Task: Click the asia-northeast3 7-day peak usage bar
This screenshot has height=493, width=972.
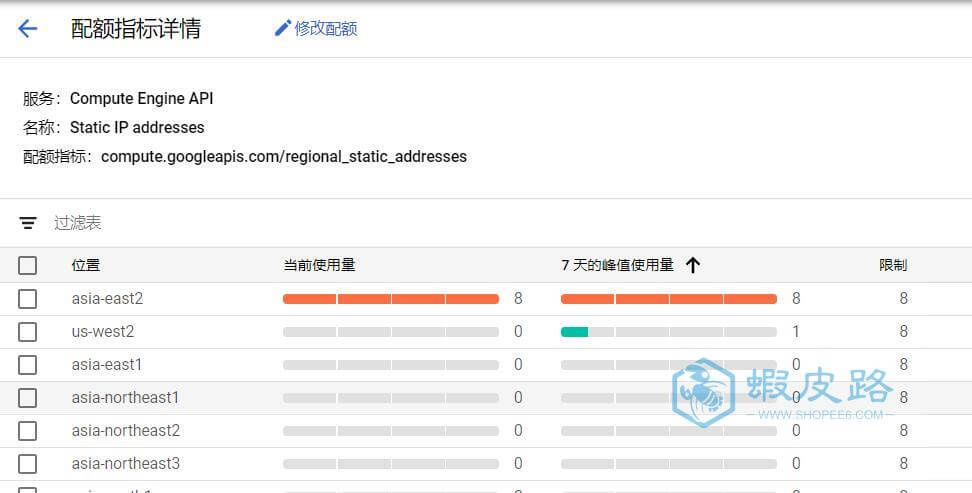Action: [668, 463]
